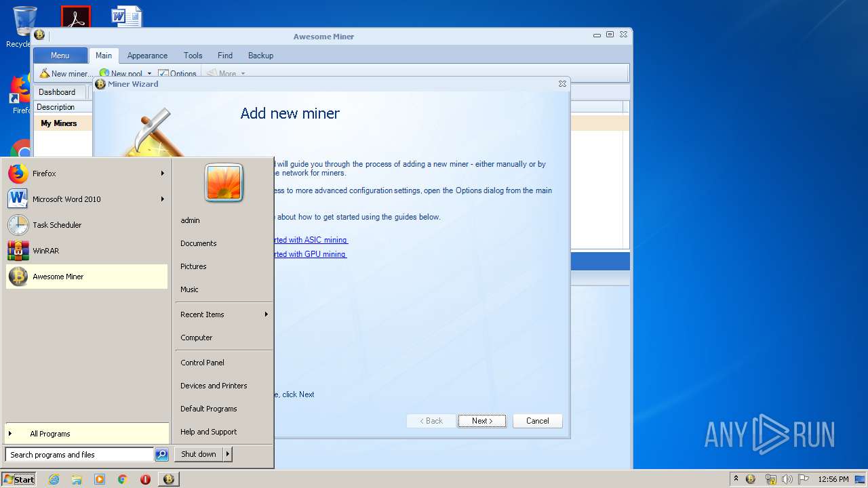Image resolution: width=868 pixels, height=488 pixels.
Task: Click Awesome Miner taskbar button
Action: click(x=169, y=479)
